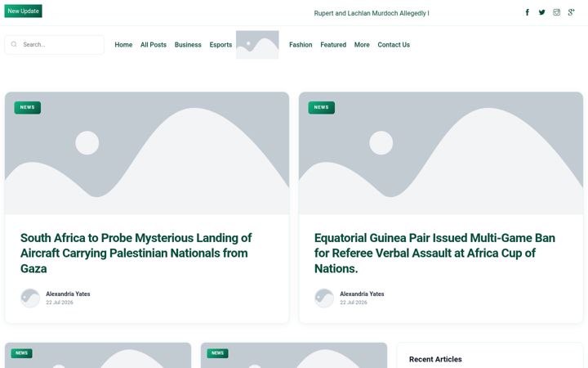Image resolution: width=588 pixels, height=368 pixels.
Task: Go to Home menu item
Action: [123, 45]
